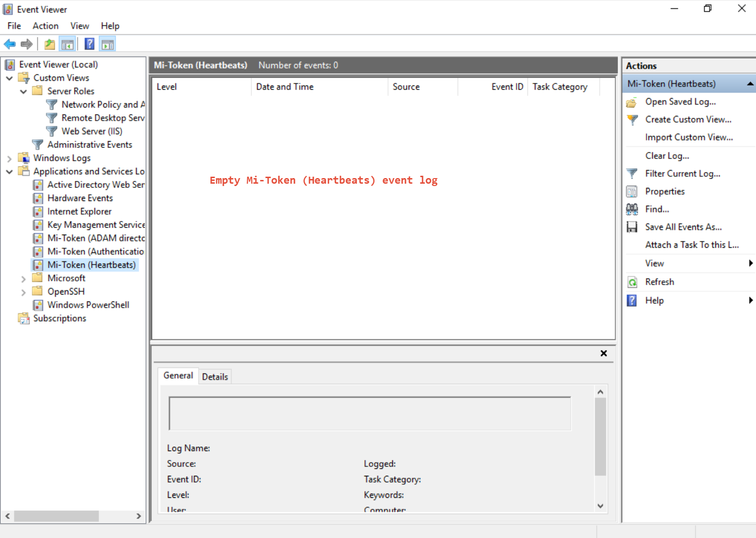Switch to the Details tab
Screen dimensions: 756x538
[x=215, y=377]
